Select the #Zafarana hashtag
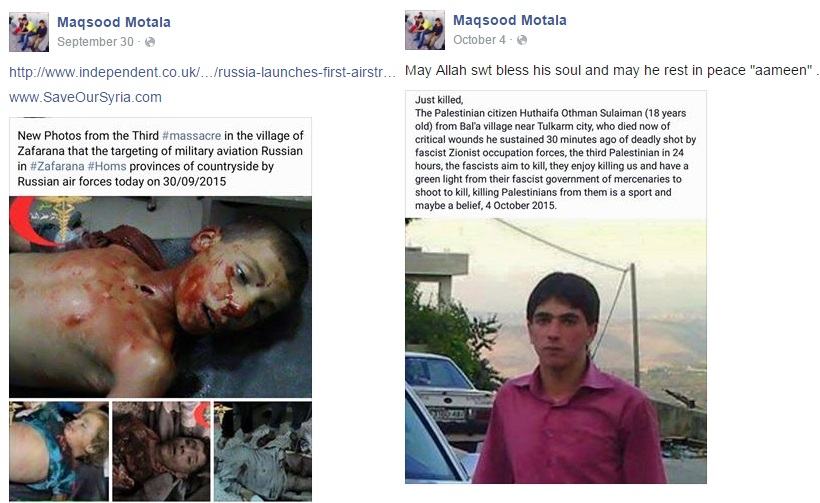Image resolution: width=820 pixels, height=503 pixels. tap(57, 166)
